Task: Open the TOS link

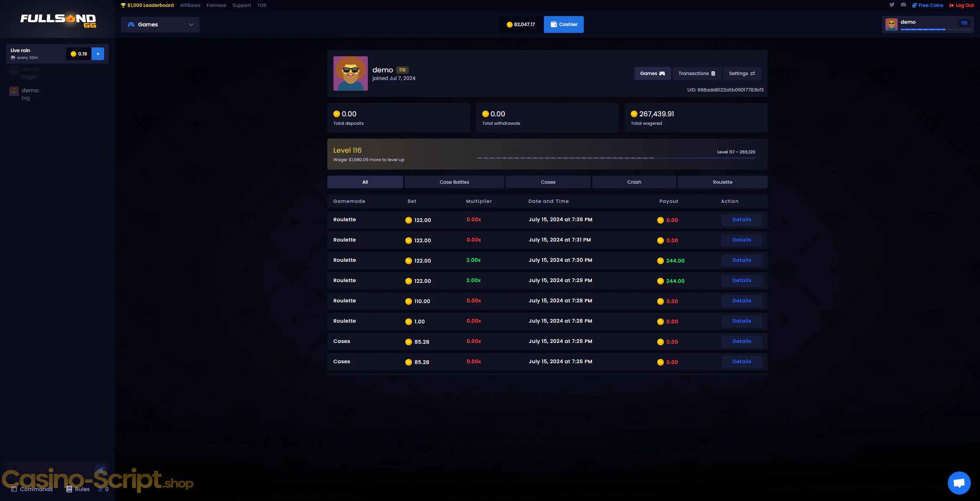Action: (x=262, y=5)
